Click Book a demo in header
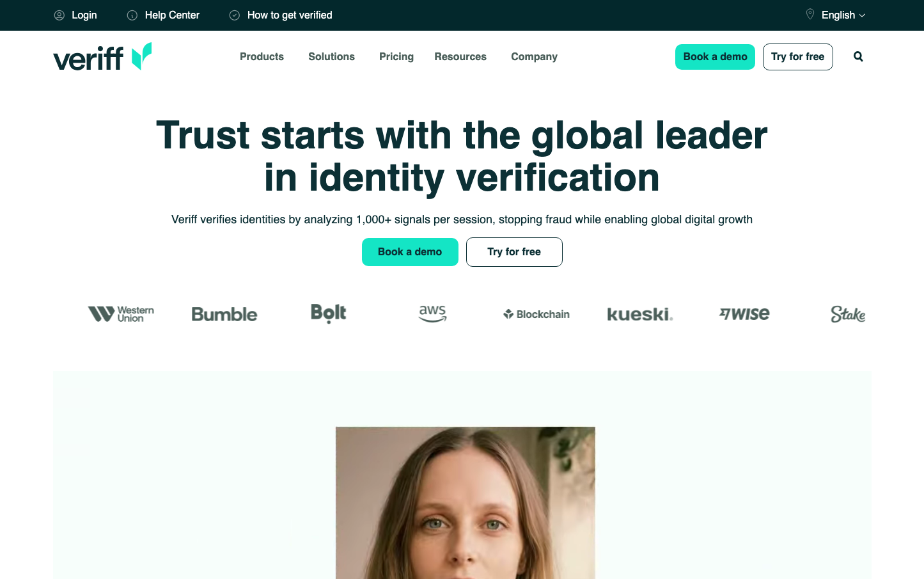Image resolution: width=924 pixels, height=579 pixels. click(715, 57)
